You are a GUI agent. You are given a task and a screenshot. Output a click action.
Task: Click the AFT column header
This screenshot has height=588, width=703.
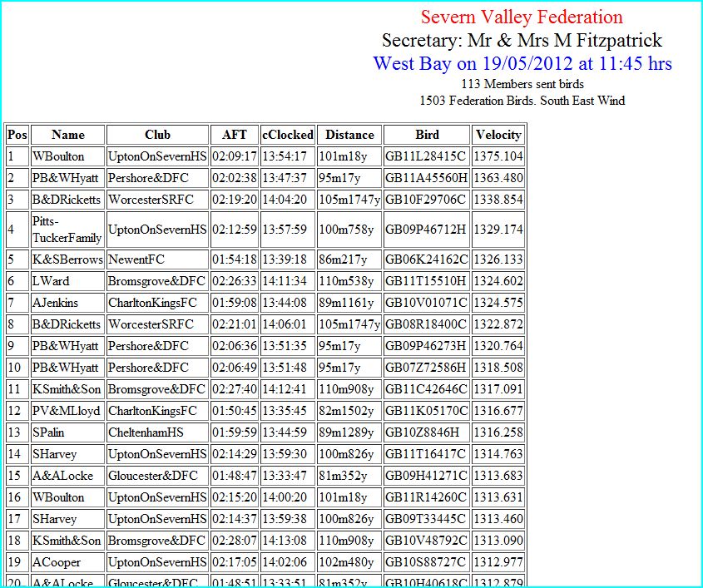pyautogui.click(x=235, y=135)
